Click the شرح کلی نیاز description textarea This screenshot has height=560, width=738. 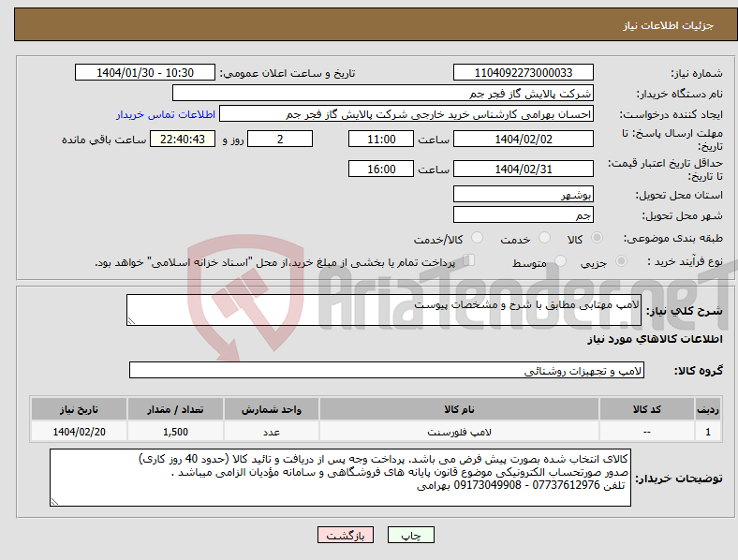tap(384, 310)
